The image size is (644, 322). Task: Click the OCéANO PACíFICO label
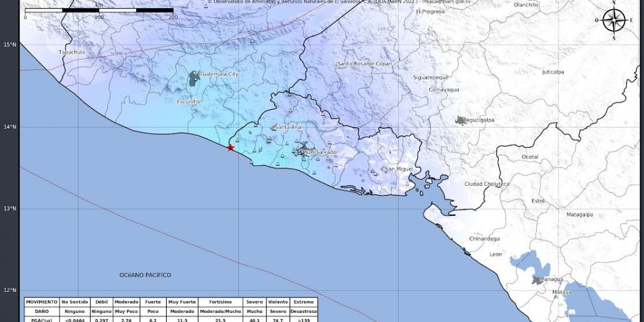point(145,275)
